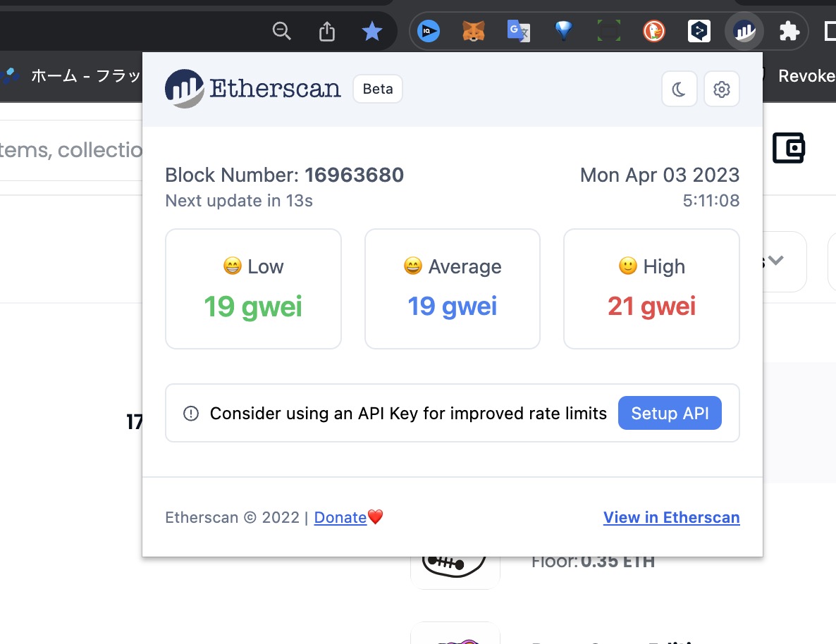Screen dimensions: 836x644
Task: Click the wallet icon on the page
Action: [x=789, y=148]
